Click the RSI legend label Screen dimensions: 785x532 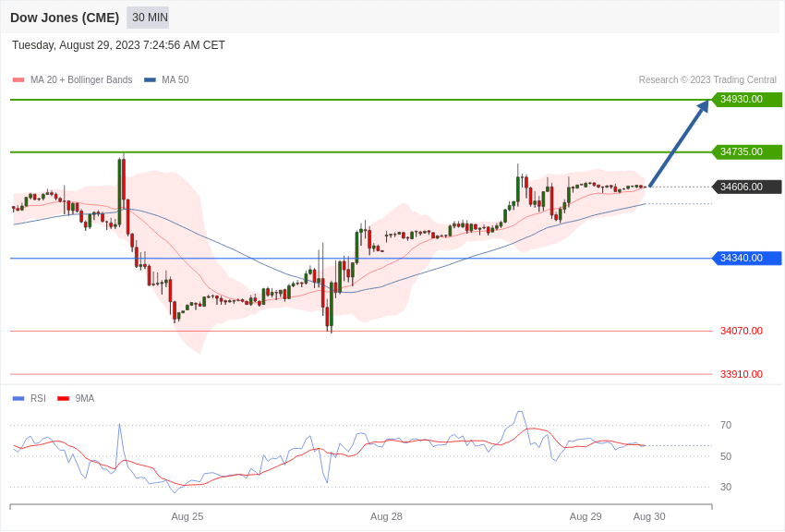point(38,398)
